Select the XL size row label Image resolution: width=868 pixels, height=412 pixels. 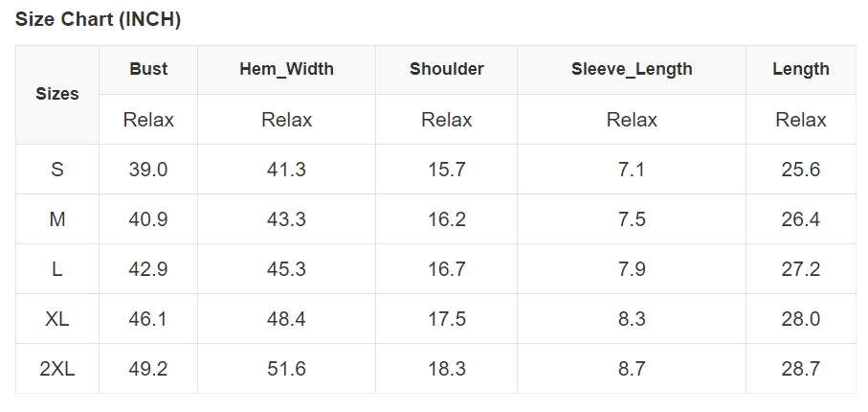[57, 319]
